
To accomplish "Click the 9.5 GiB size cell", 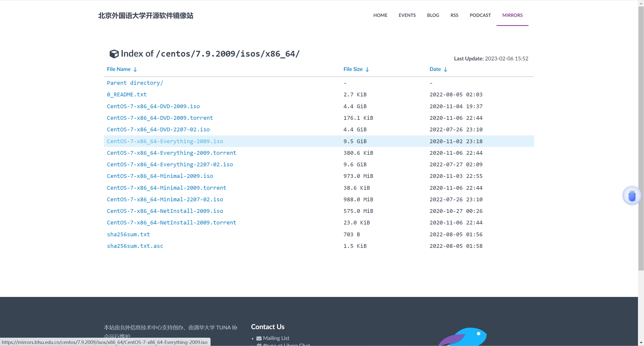I will tap(355, 141).
